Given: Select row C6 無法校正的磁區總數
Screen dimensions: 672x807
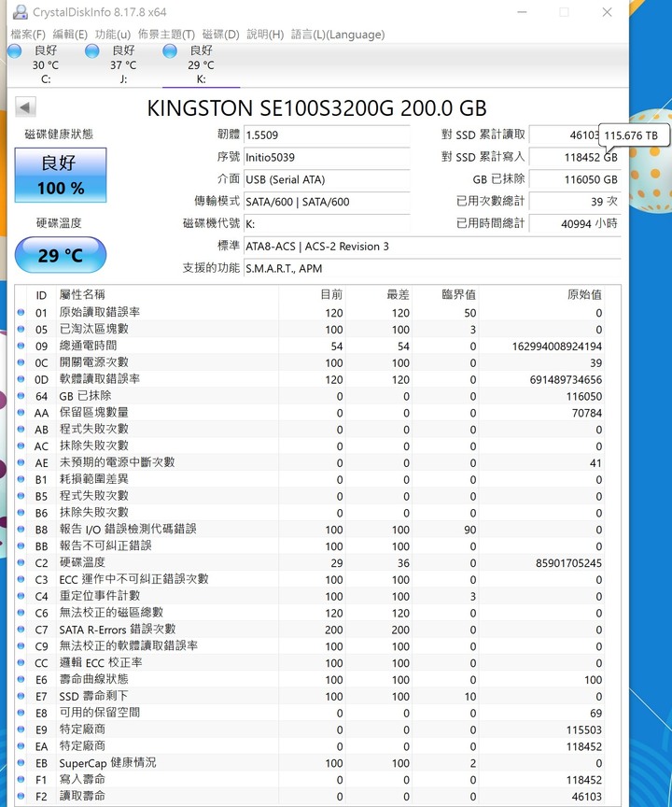Looking at the screenshot, I should 310,613.
